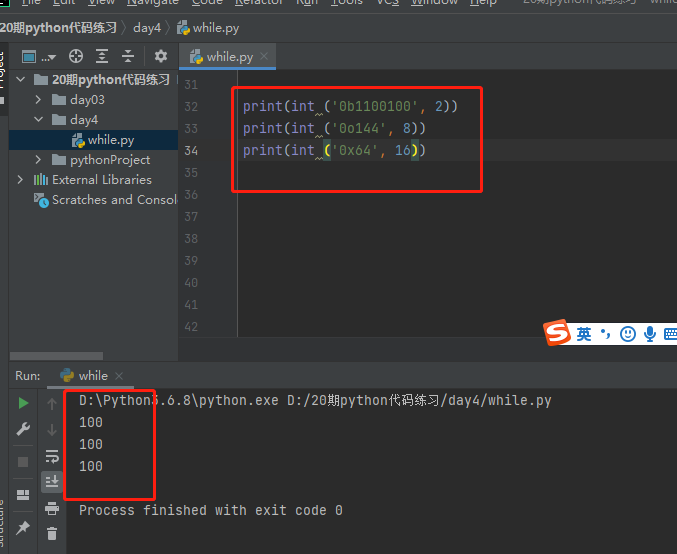The width and height of the screenshot is (677, 554).
Task: Expand External Libraries node
Action: (x=20, y=180)
